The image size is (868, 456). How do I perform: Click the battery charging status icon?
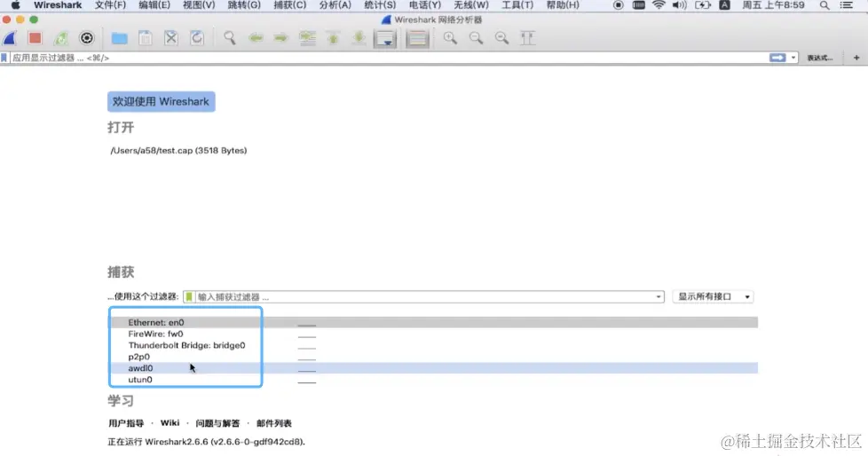[x=703, y=5]
